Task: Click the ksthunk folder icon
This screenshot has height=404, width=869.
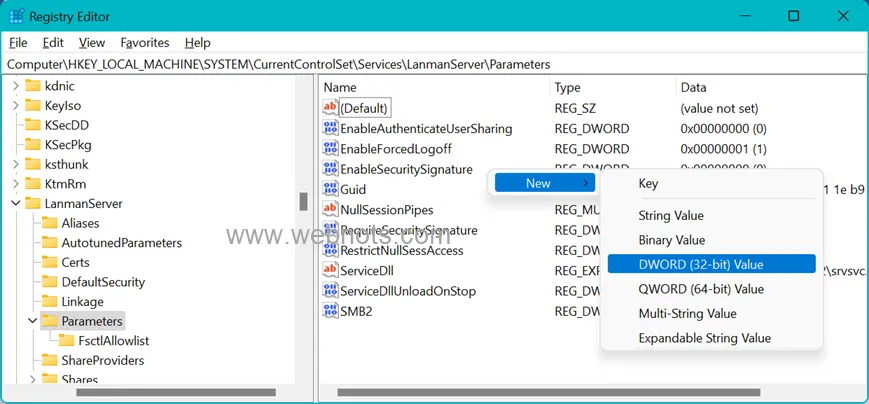Action: (x=33, y=164)
